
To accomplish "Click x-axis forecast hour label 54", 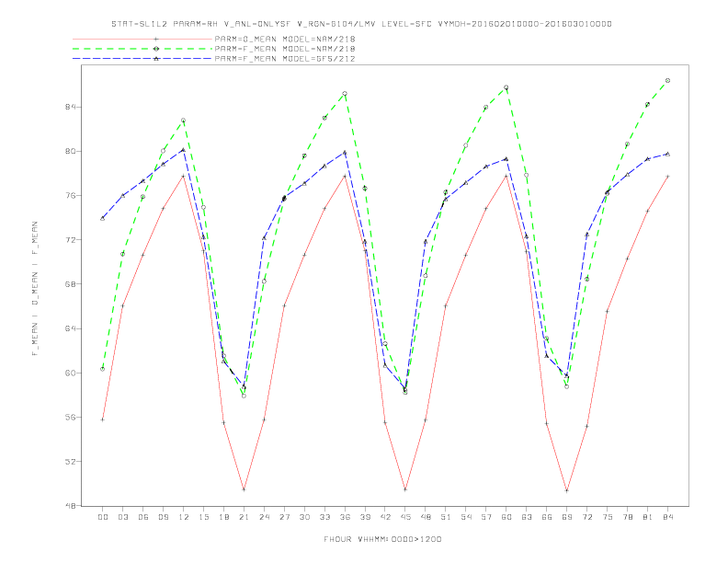I will (x=466, y=517).
